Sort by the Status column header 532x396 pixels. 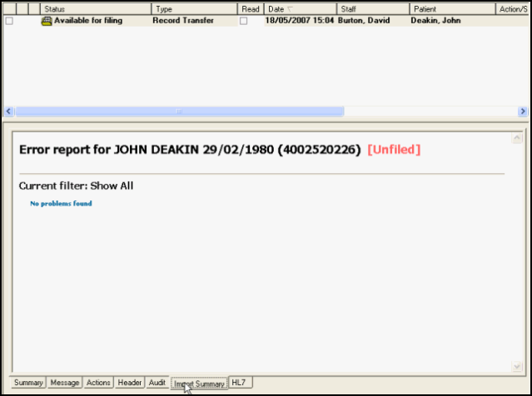(96, 8)
